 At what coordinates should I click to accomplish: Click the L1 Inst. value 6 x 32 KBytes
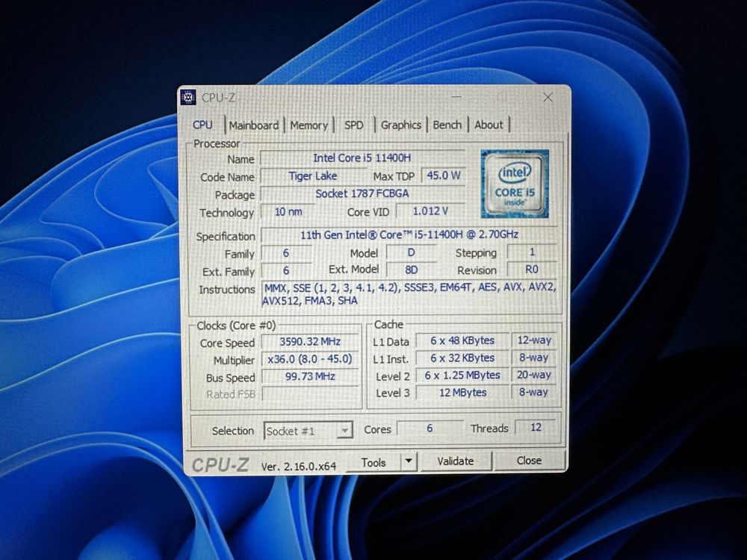(462, 358)
